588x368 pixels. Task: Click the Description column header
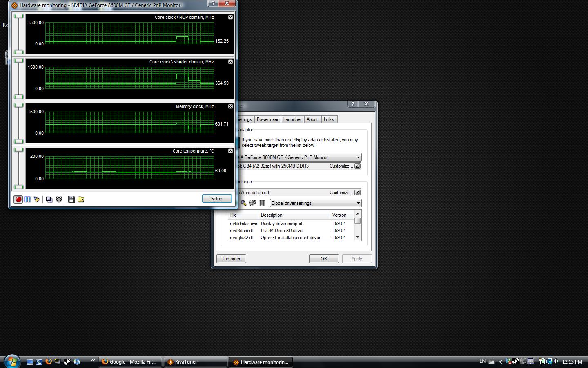tap(294, 215)
